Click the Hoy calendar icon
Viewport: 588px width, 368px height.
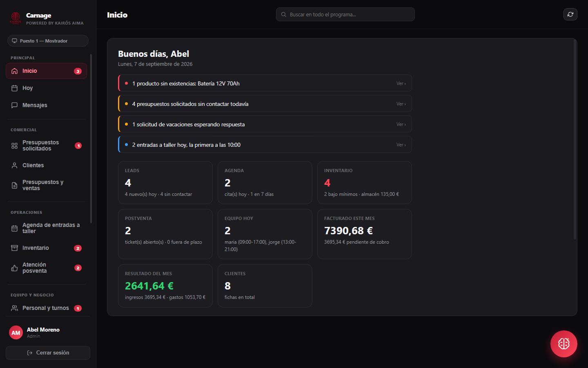coord(15,88)
